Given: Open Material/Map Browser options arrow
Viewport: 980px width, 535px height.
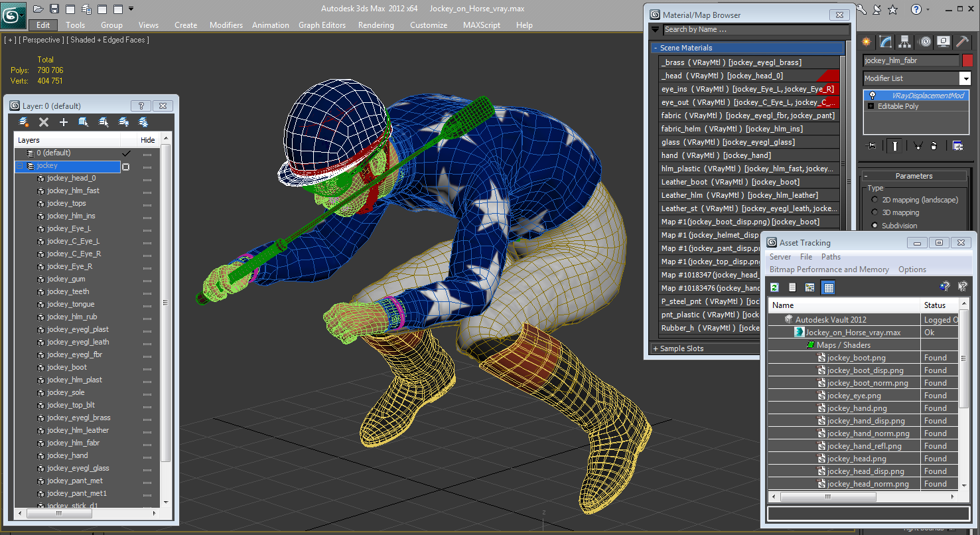Looking at the screenshot, I should (656, 29).
